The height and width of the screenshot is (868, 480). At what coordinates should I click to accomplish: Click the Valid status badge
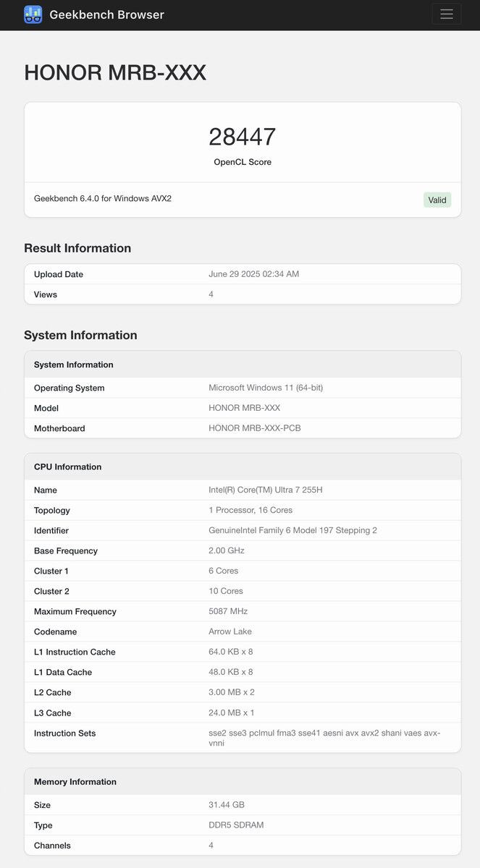(437, 200)
